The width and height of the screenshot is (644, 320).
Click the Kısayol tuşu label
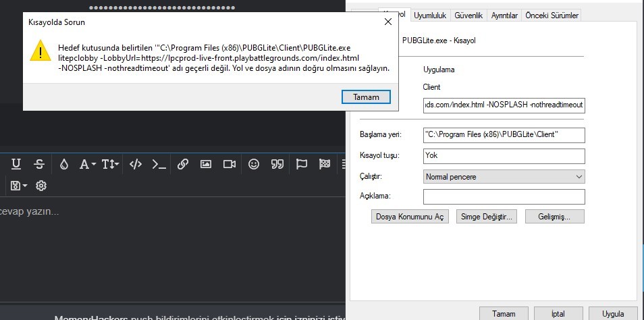click(379, 156)
